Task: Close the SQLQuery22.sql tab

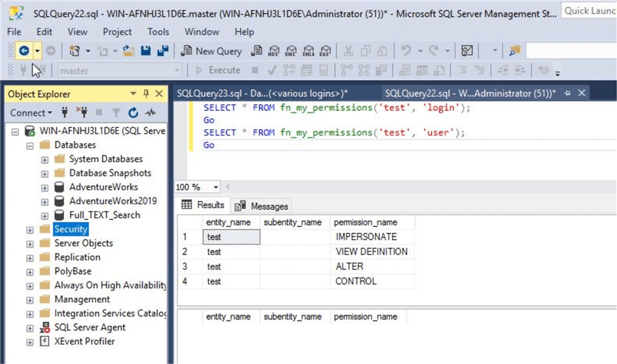Action: pos(582,93)
